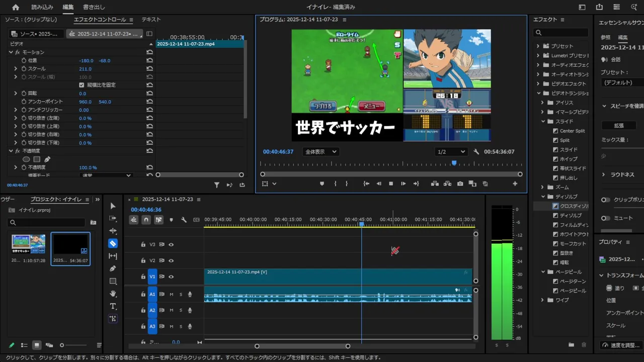This screenshot has width=644, height=362.
Task: Click the program monitor playhead marker
Action: point(454,163)
